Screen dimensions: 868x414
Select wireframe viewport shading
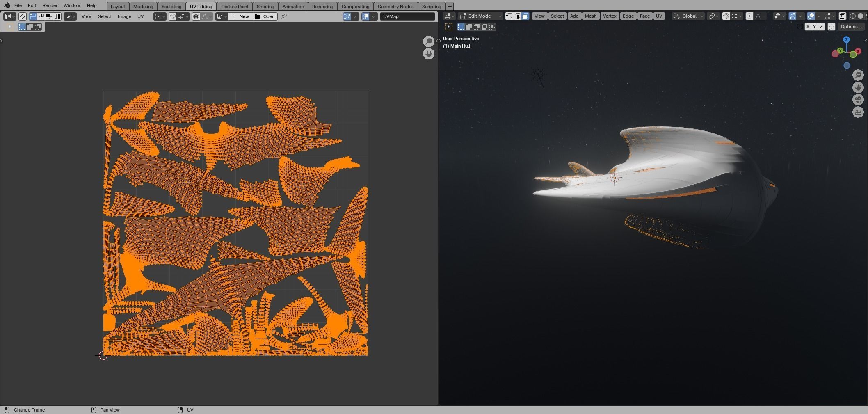pos(852,16)
